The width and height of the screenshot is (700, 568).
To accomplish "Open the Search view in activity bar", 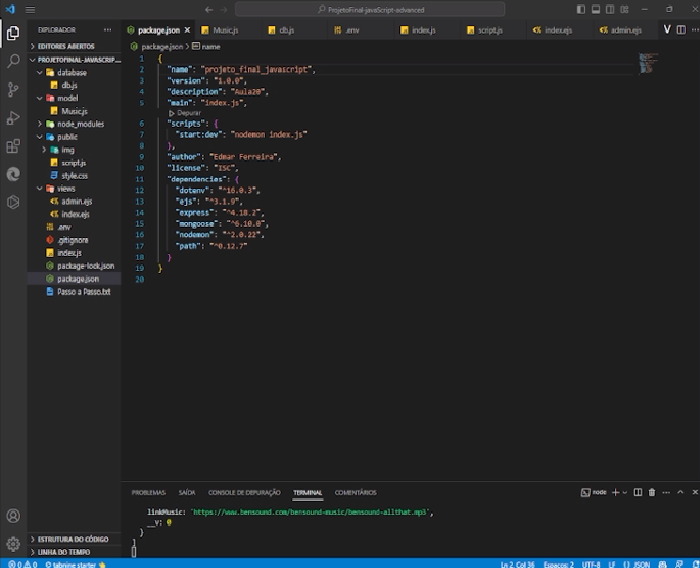I will pyautogui.click(x=13, y=61).
